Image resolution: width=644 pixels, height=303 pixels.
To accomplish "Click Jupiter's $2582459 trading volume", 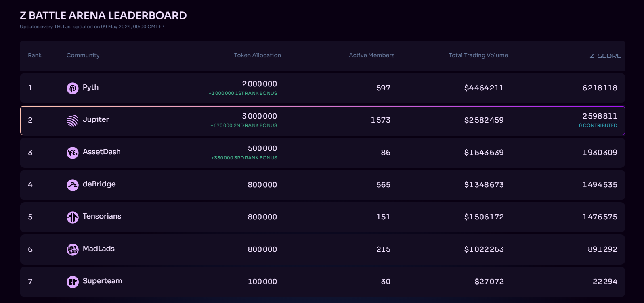I will 484,120.
